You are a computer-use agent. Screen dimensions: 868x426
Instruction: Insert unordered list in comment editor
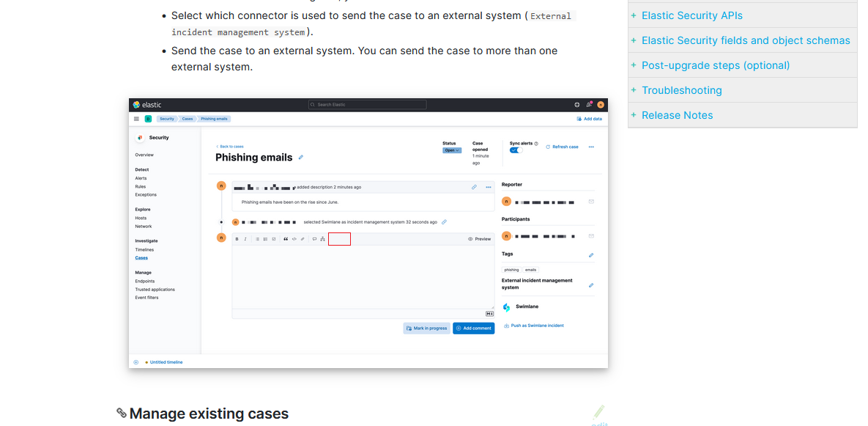coord(257,239)
